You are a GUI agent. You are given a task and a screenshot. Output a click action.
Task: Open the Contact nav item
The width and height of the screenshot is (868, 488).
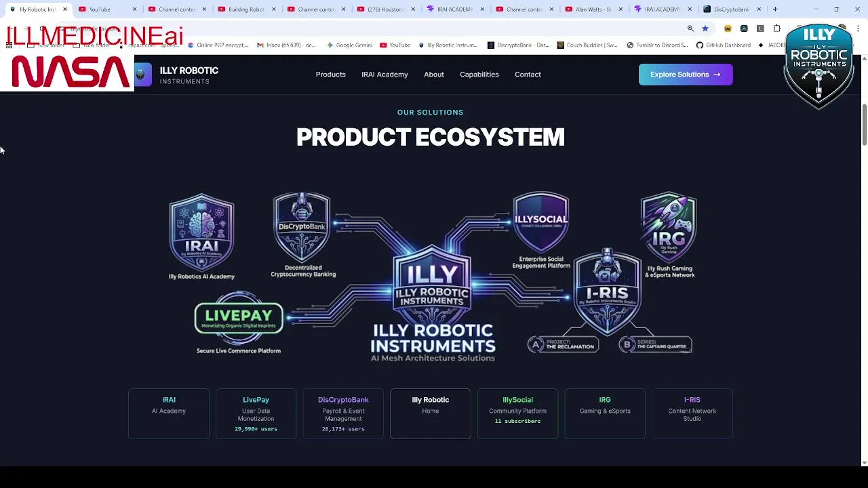(x=528, y=75)
